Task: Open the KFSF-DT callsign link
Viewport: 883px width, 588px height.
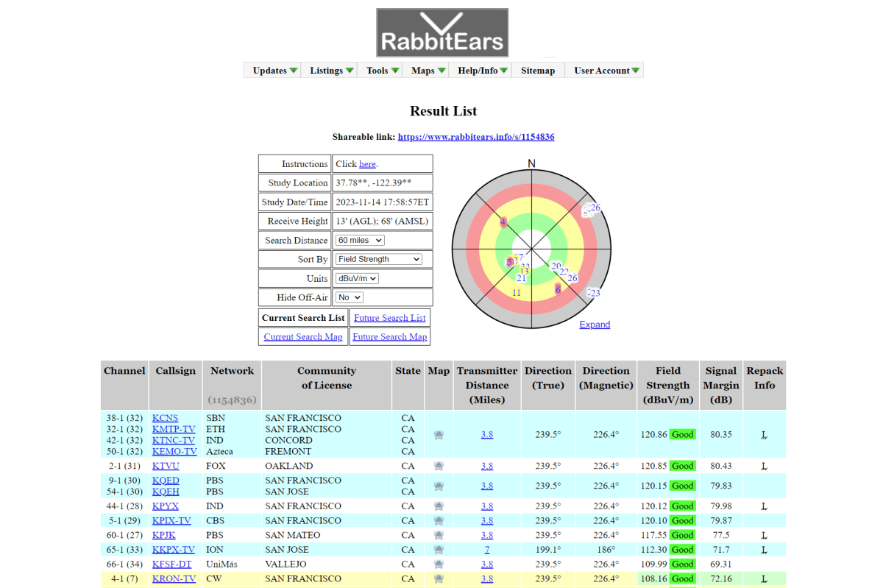Action: [x=172, y=564]
